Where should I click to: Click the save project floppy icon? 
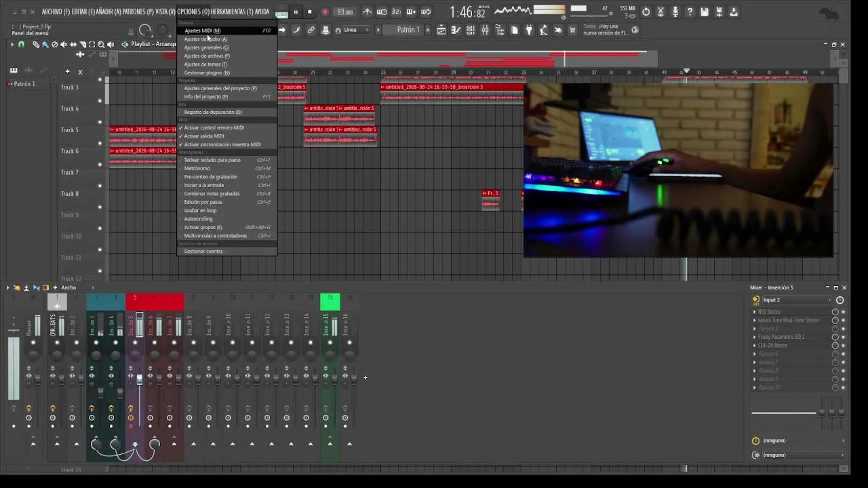tap(705, 12)
